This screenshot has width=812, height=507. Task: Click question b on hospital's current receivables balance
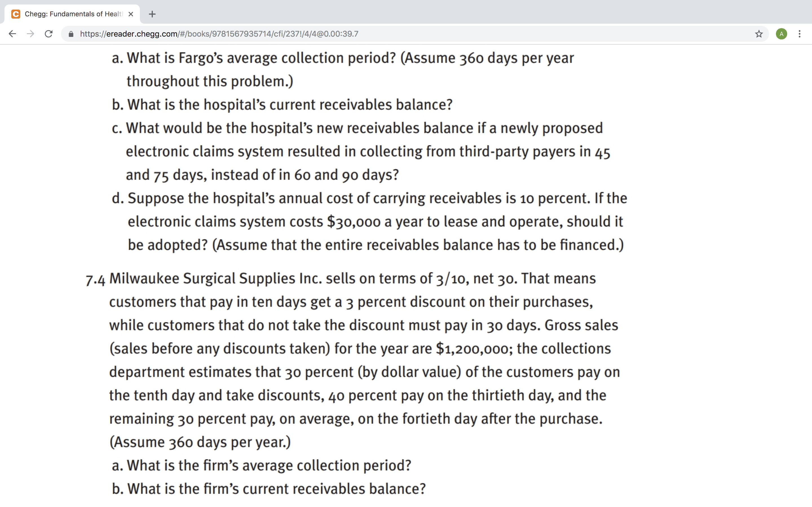[x=282, y=104]
